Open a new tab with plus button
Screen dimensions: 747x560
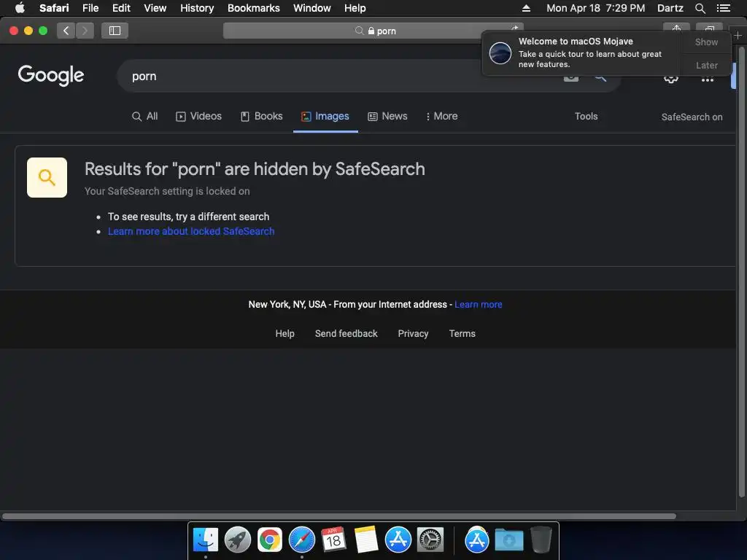coord(738,35)
